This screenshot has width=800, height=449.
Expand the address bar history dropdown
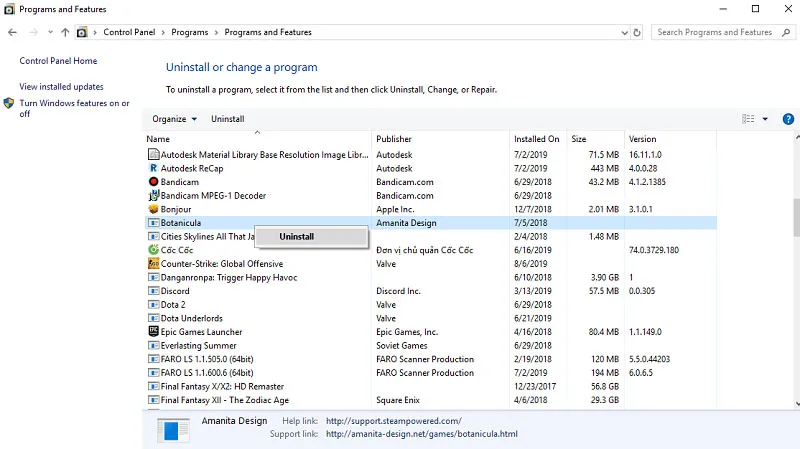pyautogui.click(x=624, y=32)
